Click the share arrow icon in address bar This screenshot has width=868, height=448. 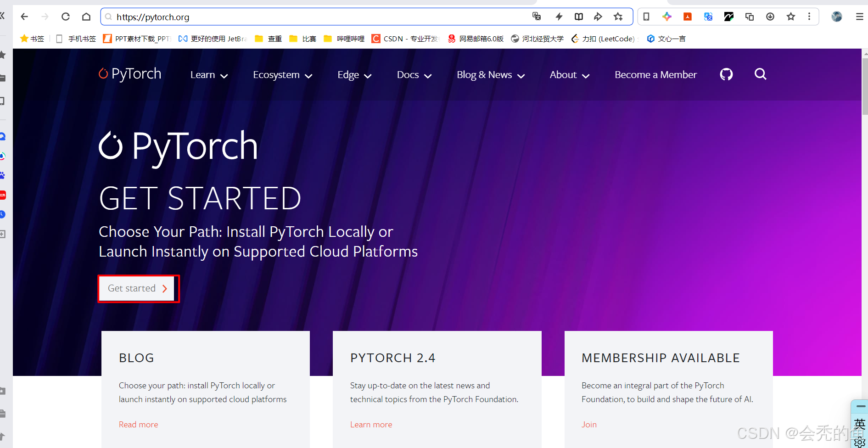(x=598, y=17)
